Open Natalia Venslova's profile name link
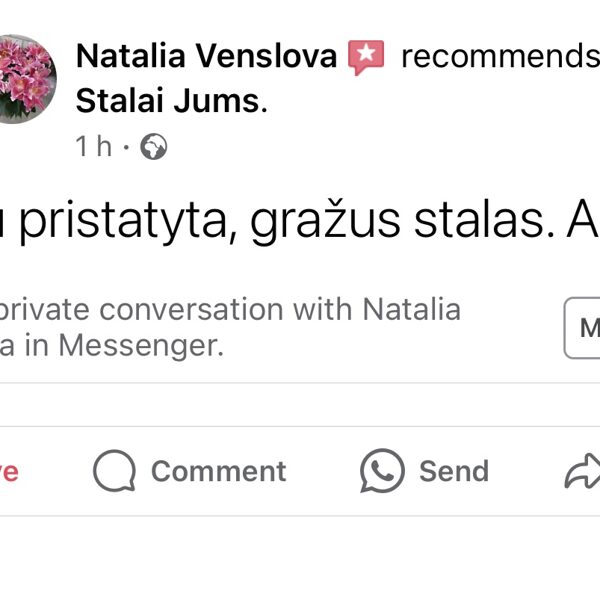This screenshot has width=600, height=600. pyautogui.click(x=206, y=57)
